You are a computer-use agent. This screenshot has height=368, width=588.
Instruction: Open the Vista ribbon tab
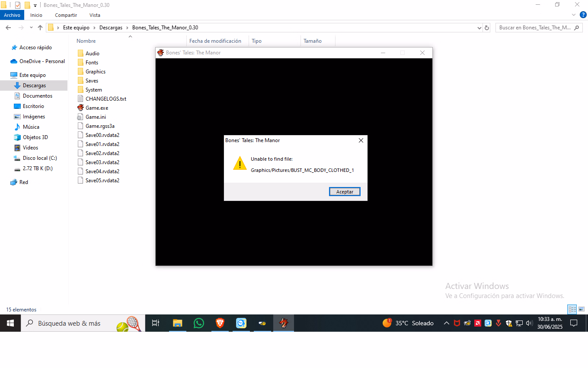click(x=95, y=15)
